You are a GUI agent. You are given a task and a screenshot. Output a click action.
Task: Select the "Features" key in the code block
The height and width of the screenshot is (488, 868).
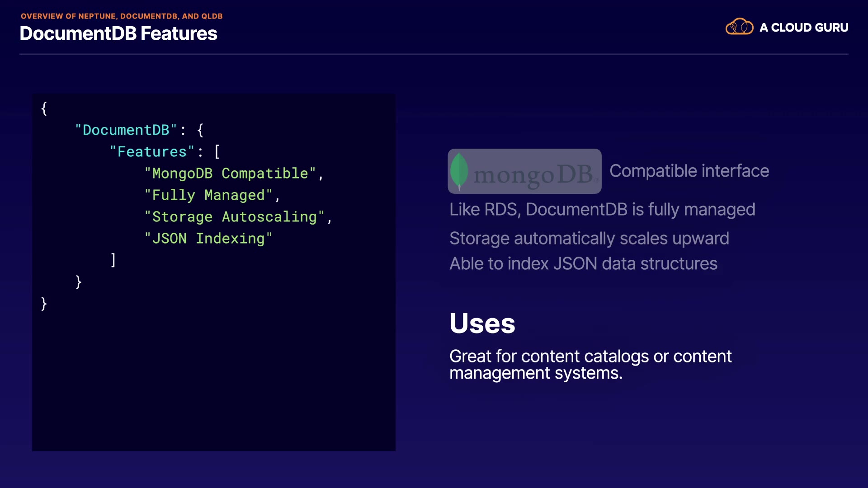coord(152,152)
